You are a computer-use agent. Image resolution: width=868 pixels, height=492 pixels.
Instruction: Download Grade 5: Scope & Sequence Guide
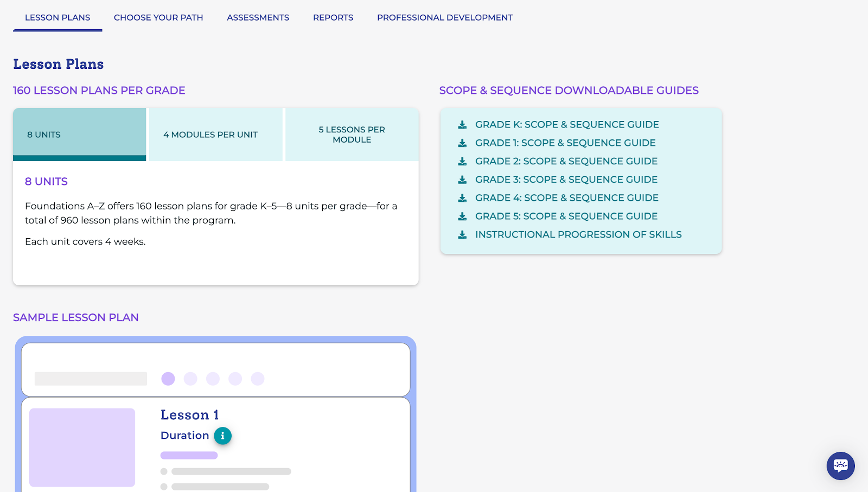pos(566,216)
